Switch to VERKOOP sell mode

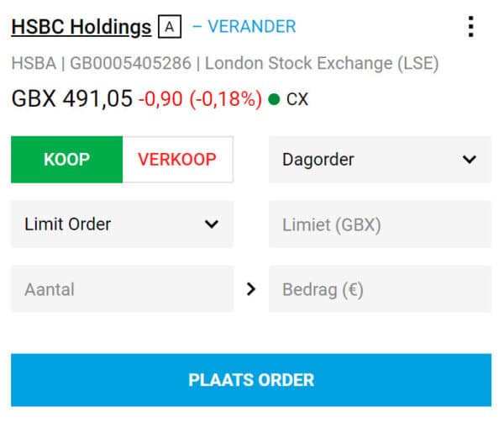pos(177,160)
